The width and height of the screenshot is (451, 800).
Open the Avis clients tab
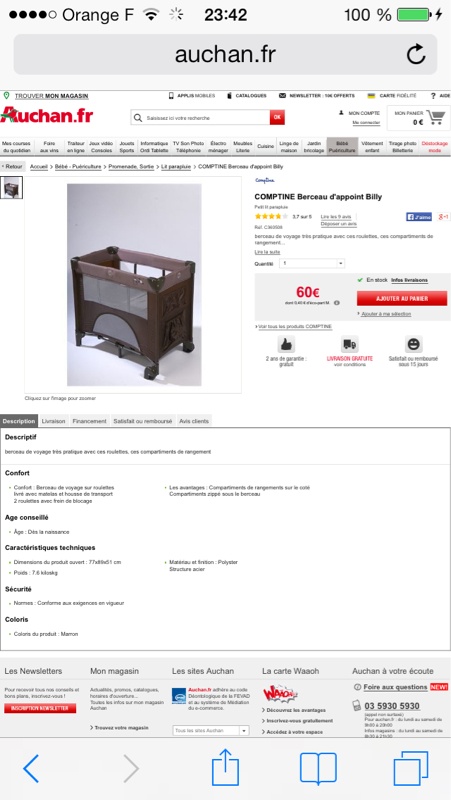point(194,421)
